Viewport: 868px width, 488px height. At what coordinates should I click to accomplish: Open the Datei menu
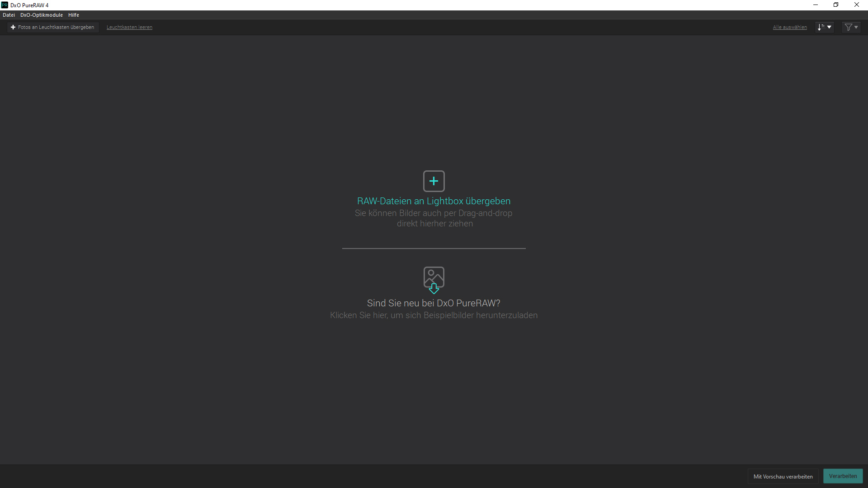point(9,15)
